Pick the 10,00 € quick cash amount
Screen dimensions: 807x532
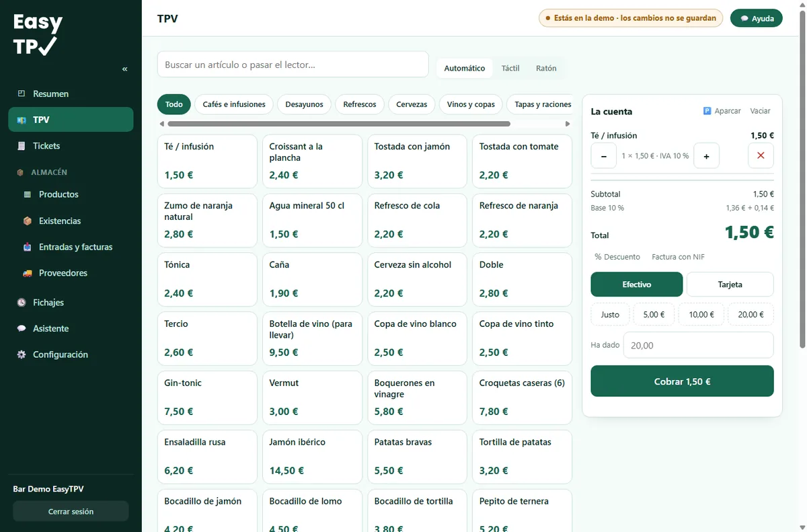click(701, 314)
